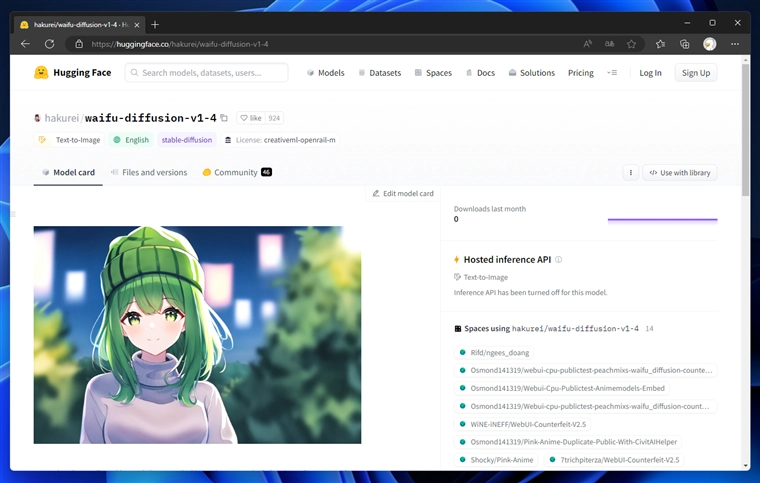The image size is (760, 483).
Task: Go to the Pricing page
Action: click(x=581, y=73)
